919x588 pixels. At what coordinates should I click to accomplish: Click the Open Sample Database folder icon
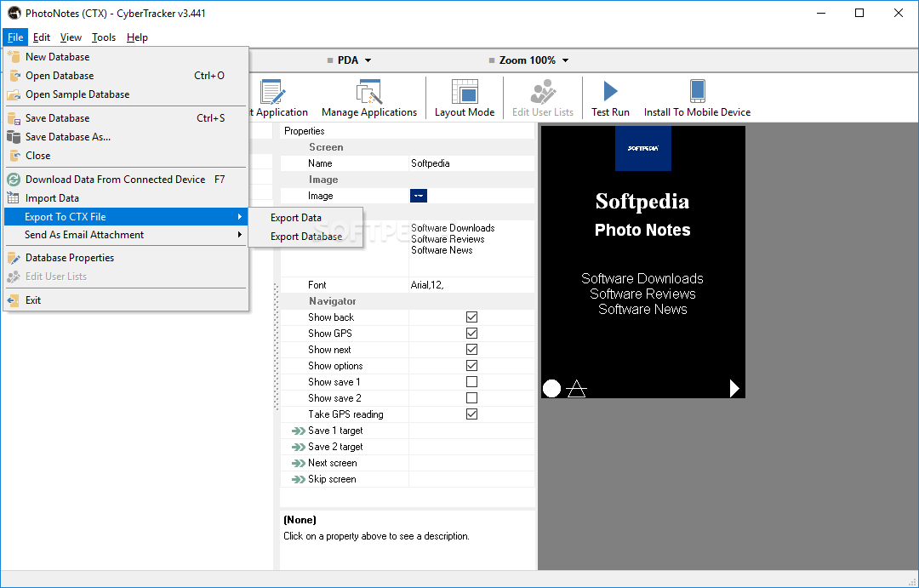tap(14, 94)
